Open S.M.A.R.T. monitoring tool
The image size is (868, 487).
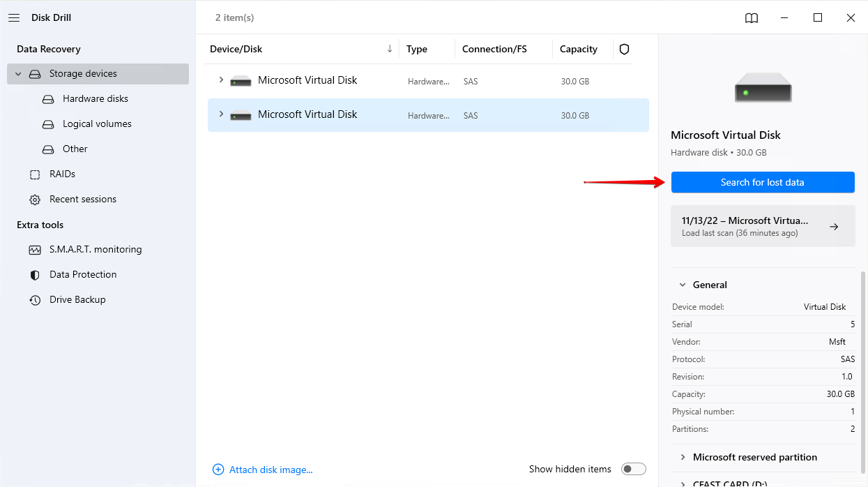[x=95, y=249]
